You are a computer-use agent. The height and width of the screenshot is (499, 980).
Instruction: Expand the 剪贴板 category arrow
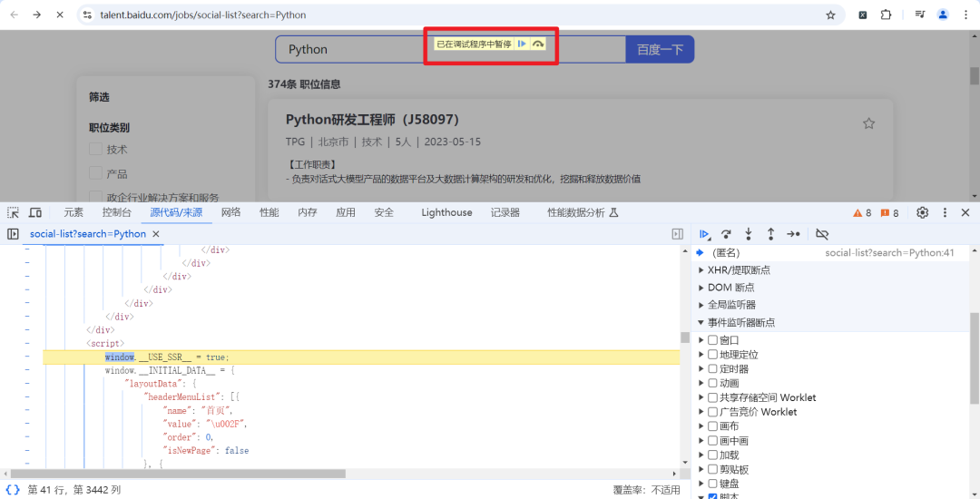[701, 470]
